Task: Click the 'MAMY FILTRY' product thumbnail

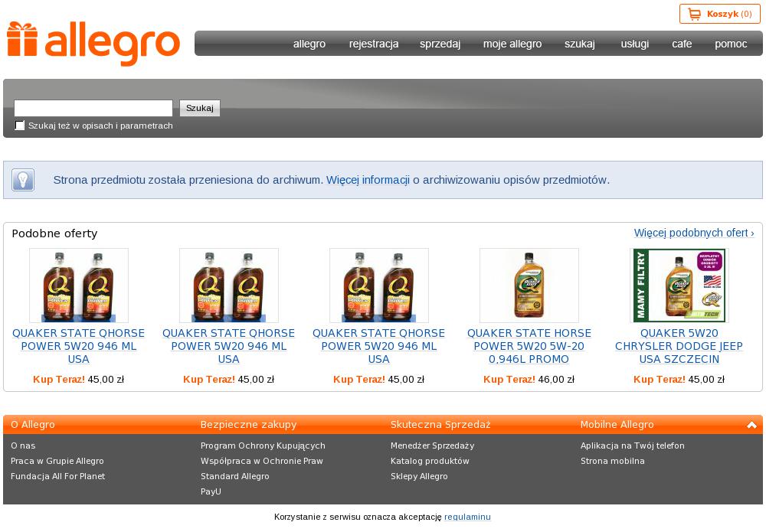Action: pyautogui.click(x=679, y=286)
